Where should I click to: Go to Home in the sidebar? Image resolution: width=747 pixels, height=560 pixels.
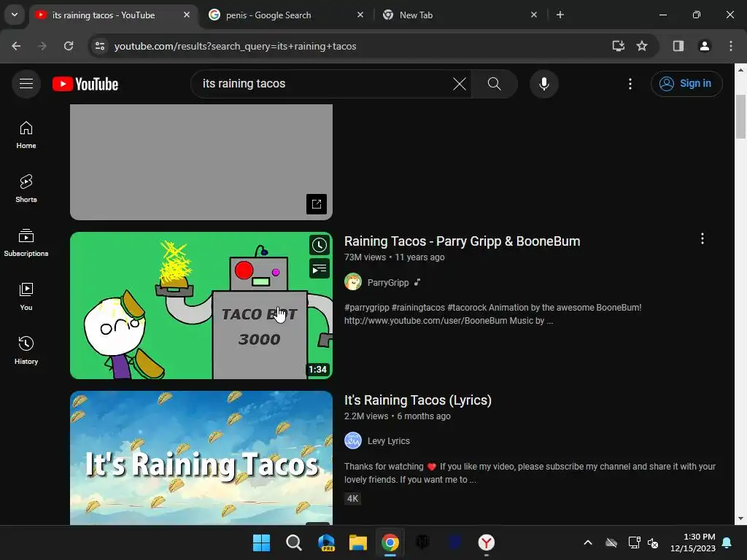tap(26, 135)
